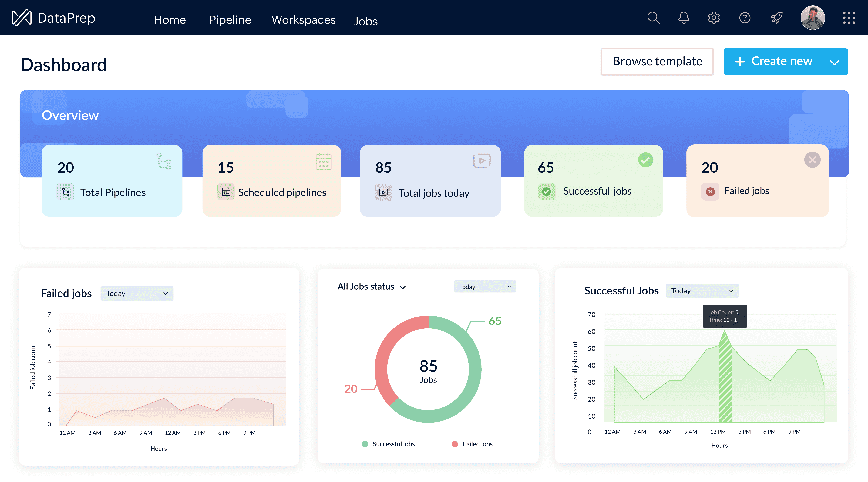The width and height of the screenshot is (868, 482).
Task: Select the green Successful jobs legend dot
Action: [x=365, y=444]
